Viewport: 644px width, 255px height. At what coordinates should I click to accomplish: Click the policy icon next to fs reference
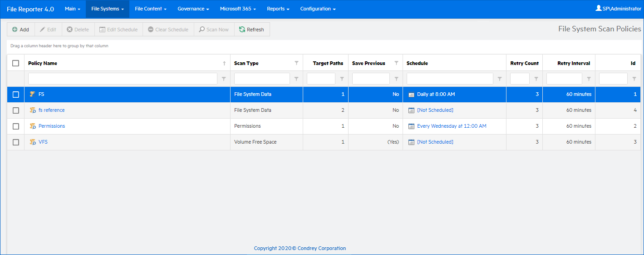point(33,110)
